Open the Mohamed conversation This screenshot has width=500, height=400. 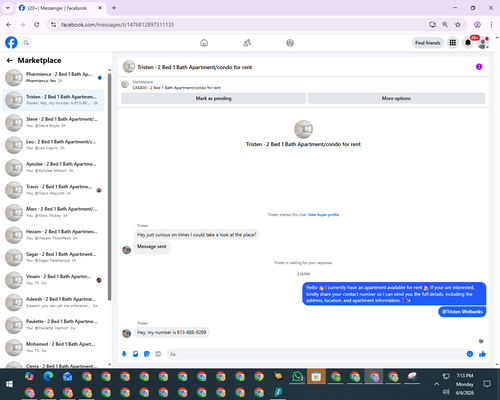pyautogui.click(x=53, y=347)
